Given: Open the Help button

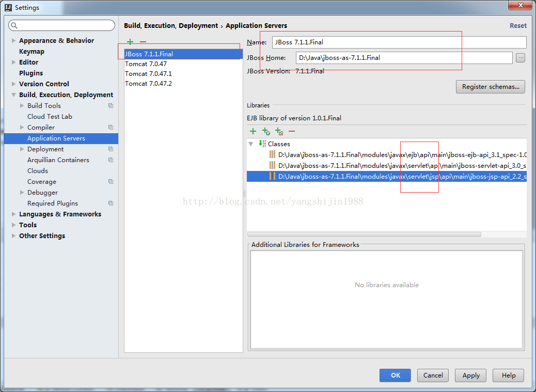Looking at the screenshot, I should point(508,375).
